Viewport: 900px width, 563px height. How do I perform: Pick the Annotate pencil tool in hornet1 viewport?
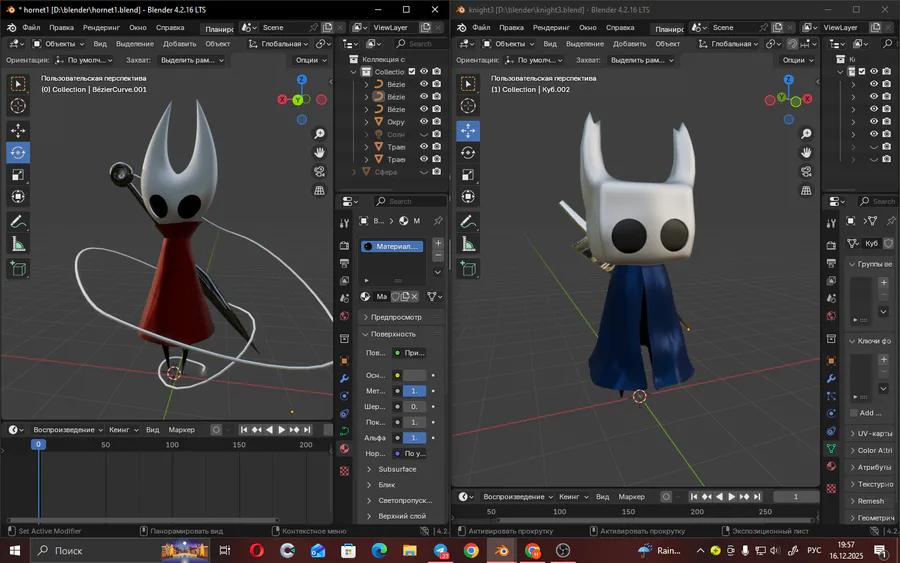pos(18,221)
